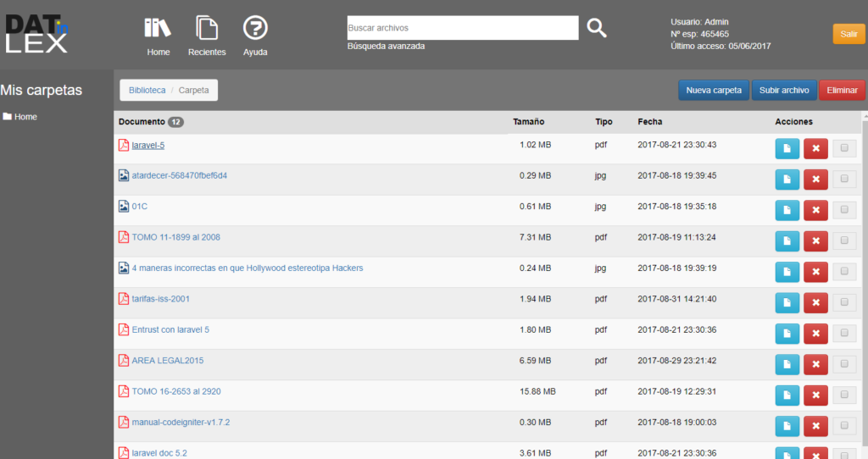Screen dimensions: 868x459
Task: Click the Nueva carpeta button
Action: [x=714, y=90]
